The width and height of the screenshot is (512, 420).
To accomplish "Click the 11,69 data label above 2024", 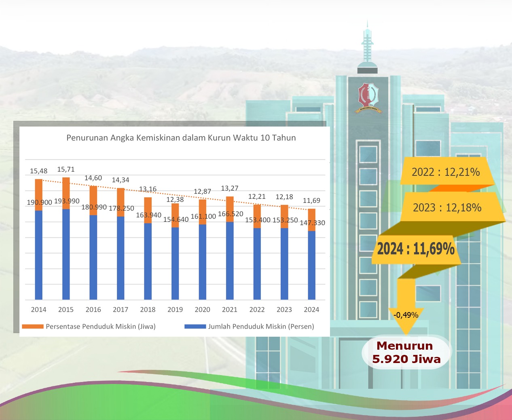I will point(311,201).
